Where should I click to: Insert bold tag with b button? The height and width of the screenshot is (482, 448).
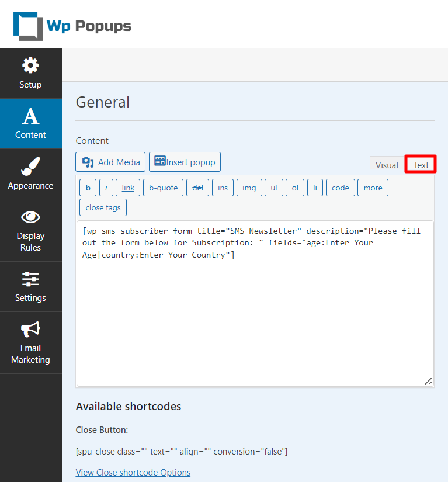[88, 188]
